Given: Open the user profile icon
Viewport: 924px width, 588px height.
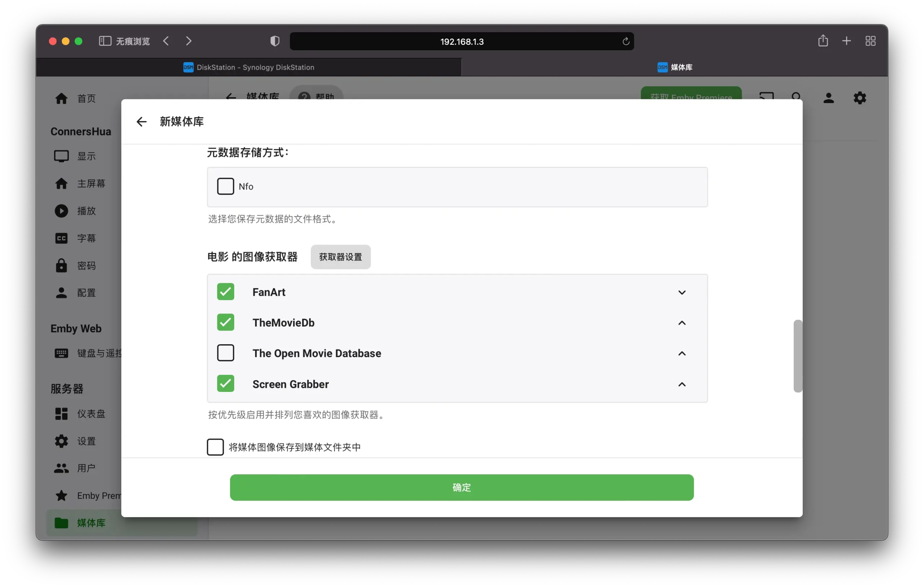Looking at the screenshot, I should coord(828,98).
